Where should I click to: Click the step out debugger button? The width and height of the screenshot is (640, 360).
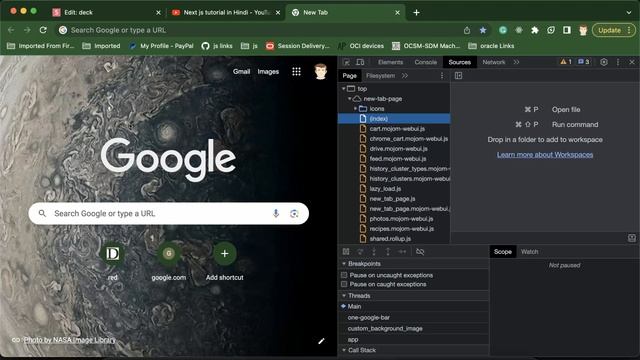click(388, 251)
